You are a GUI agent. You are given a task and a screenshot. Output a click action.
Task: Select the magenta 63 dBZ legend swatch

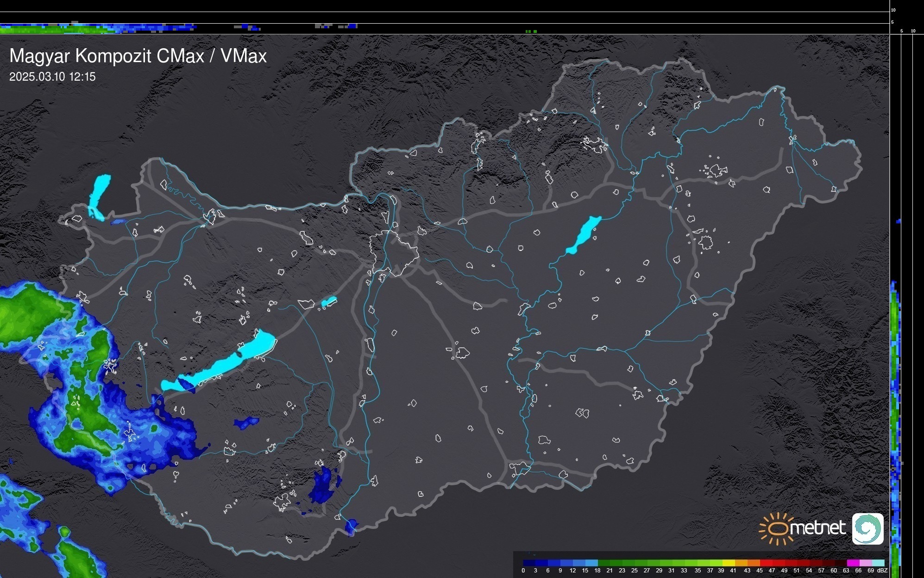pyautogui.click(x=852, y=563)
